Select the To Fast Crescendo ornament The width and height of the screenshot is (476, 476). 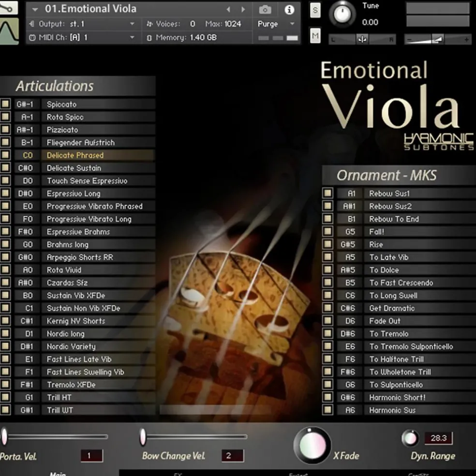[x=420, y=283]
